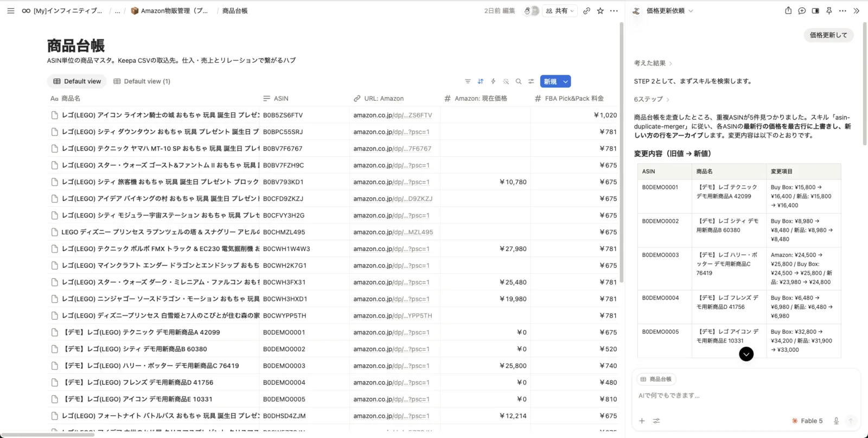This screenshot has height=438, width=868.
Task: Open AI input settings sliders icon
Action: pyautogui.click(x=656, y=421)
